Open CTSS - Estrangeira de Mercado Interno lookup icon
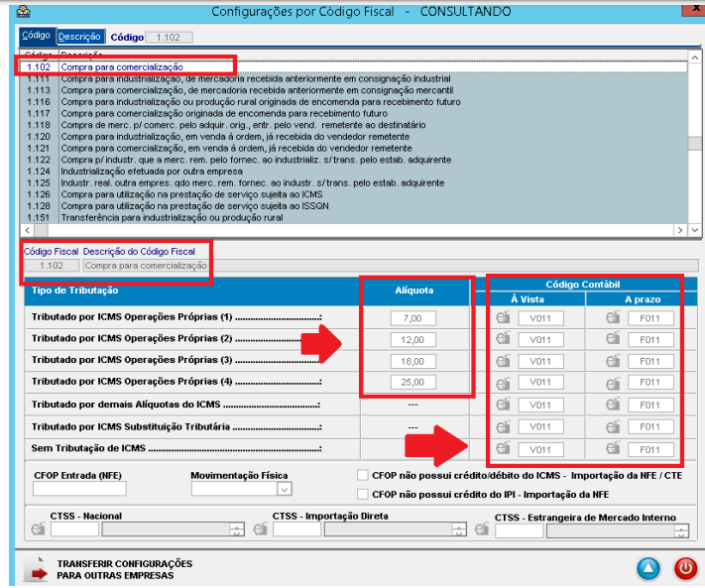 tap(482, 529)
